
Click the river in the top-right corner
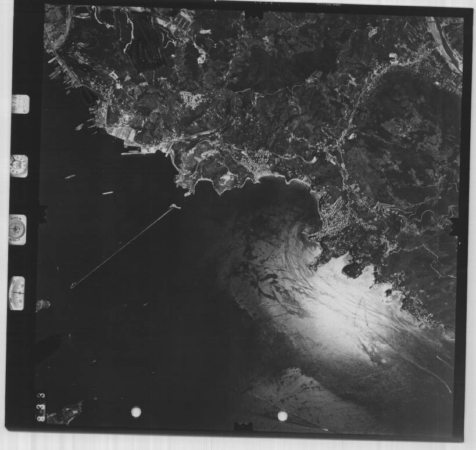[445, 44]
